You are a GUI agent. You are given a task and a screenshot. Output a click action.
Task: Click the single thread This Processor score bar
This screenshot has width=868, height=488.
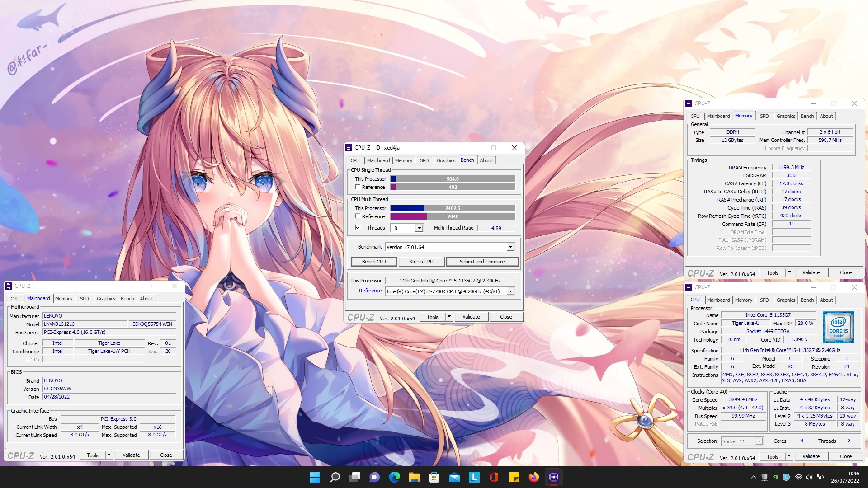[453, 179]
